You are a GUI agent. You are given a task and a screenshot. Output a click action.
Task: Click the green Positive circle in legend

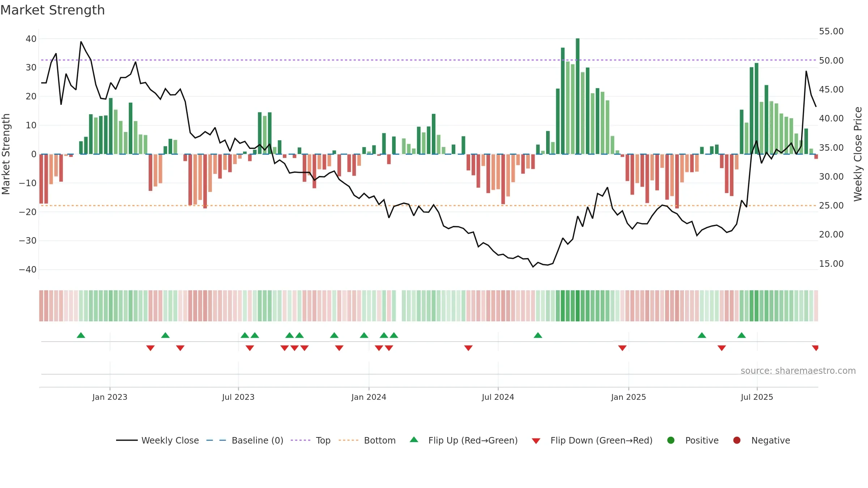coord(671,440)
